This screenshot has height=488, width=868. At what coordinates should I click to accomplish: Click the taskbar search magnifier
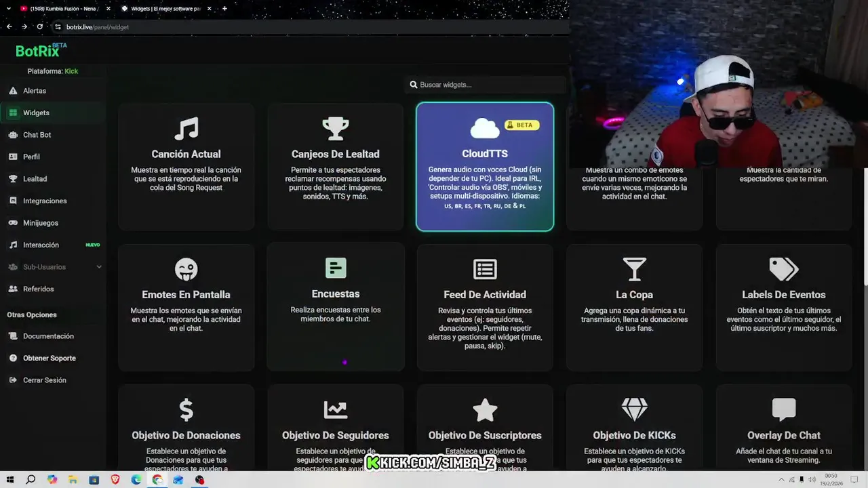[31, 480]
